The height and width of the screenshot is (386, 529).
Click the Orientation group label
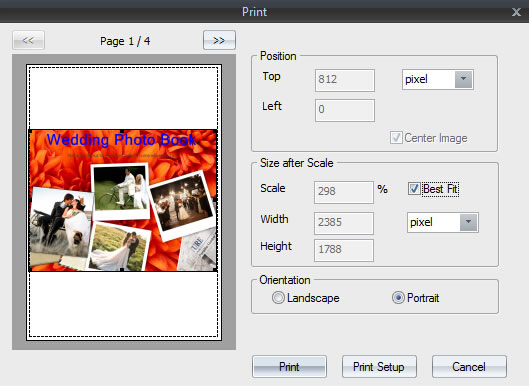(285, 280)
